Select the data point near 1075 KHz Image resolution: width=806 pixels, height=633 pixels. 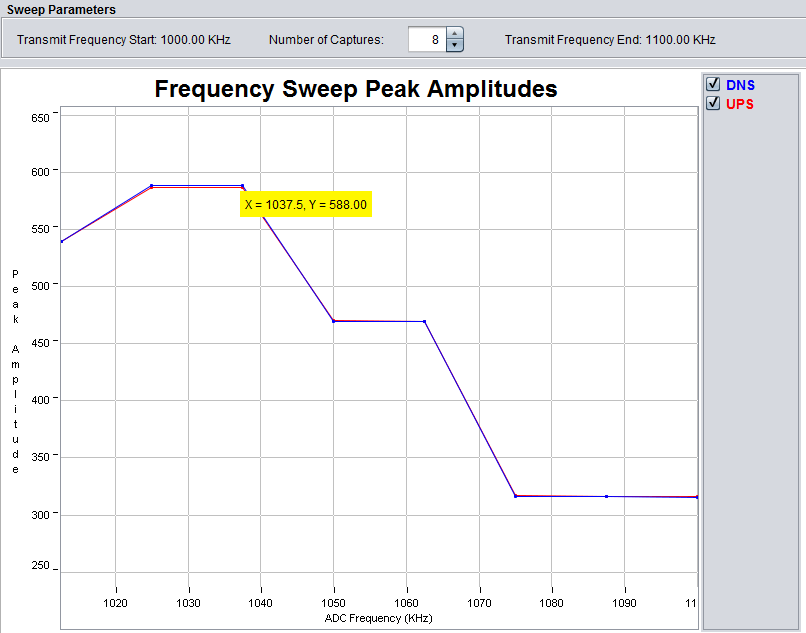tap(514, 495)
